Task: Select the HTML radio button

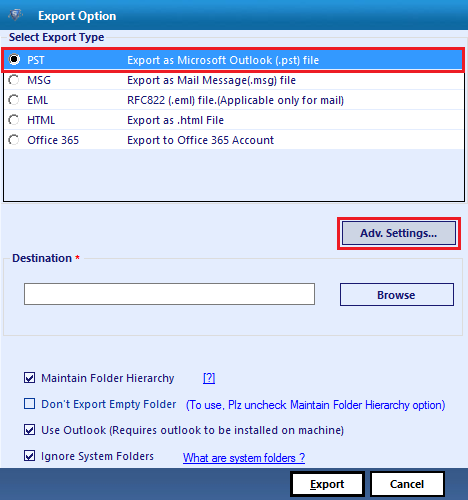Action: (14, 120)
